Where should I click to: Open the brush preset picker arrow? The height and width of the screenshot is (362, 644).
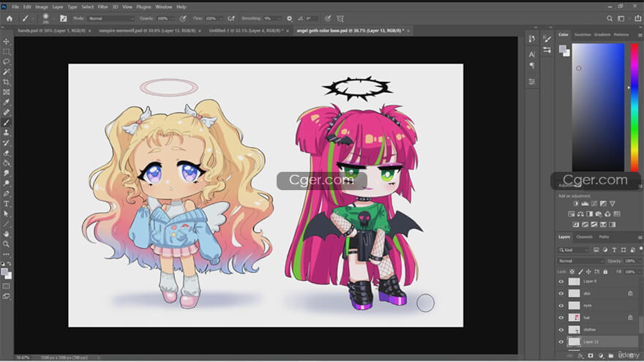(53, 18)
